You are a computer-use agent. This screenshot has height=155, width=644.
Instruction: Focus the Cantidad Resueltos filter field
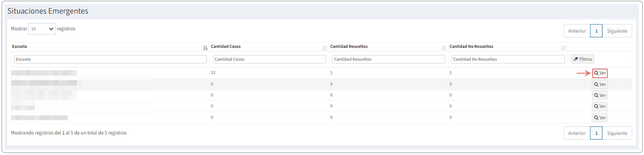click(x=389, y=59)
